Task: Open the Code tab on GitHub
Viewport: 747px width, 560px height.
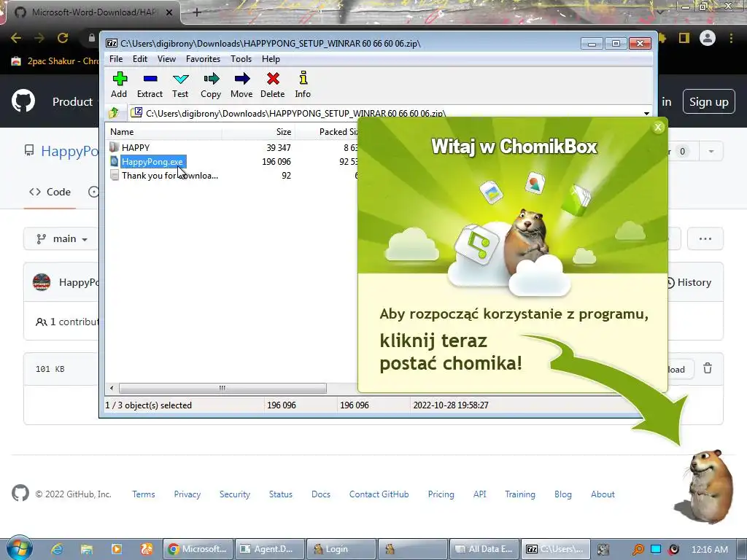Action: click(50, 192)
